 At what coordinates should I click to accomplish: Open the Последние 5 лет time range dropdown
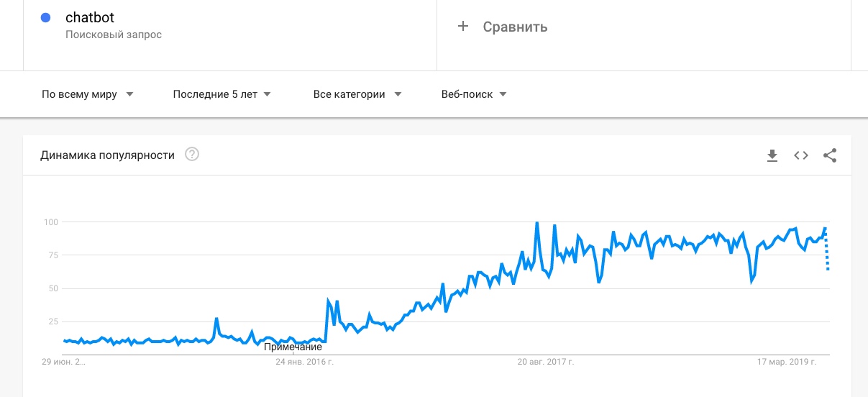(221, 94)
